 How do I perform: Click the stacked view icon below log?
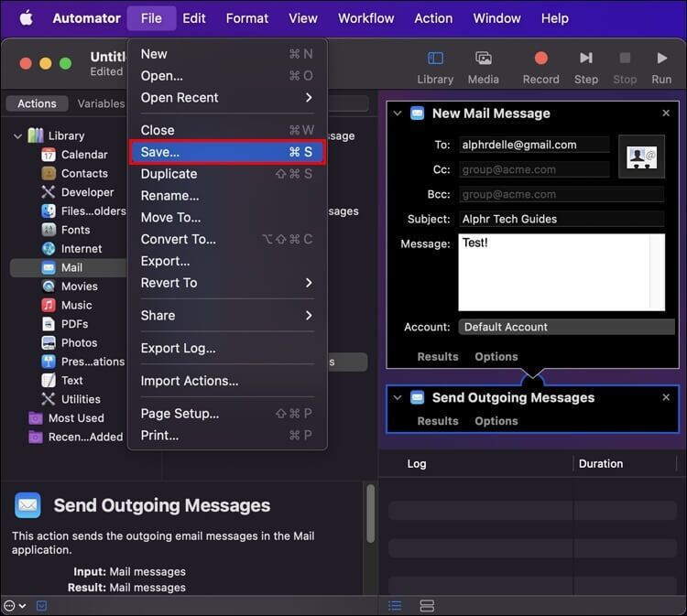tap(427, 606)
